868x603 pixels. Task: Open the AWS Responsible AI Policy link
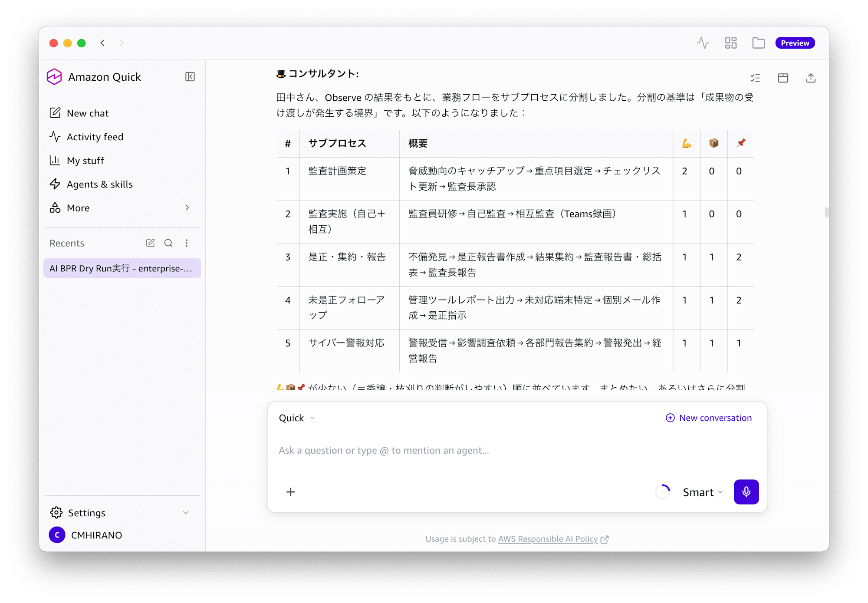548,539
